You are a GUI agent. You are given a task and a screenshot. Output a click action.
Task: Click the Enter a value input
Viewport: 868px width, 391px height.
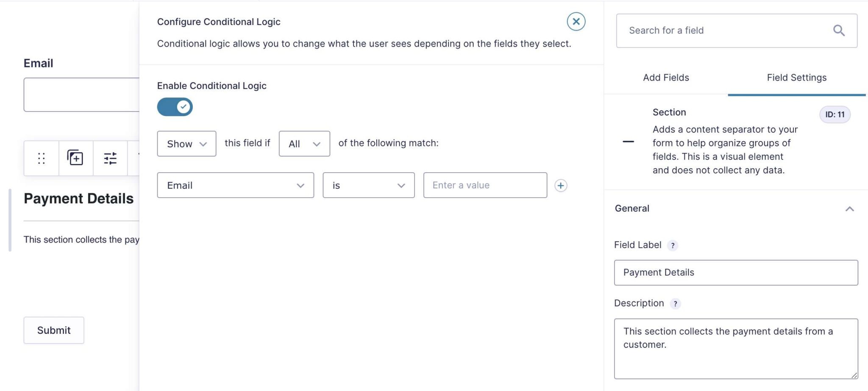(485, 185)
